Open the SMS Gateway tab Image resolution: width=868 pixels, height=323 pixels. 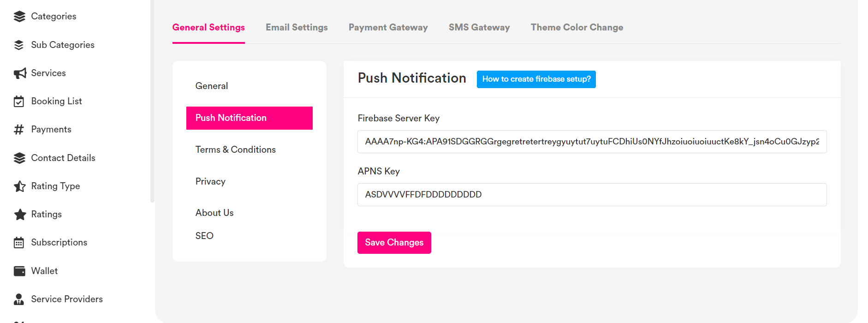[x=479, y=28]
